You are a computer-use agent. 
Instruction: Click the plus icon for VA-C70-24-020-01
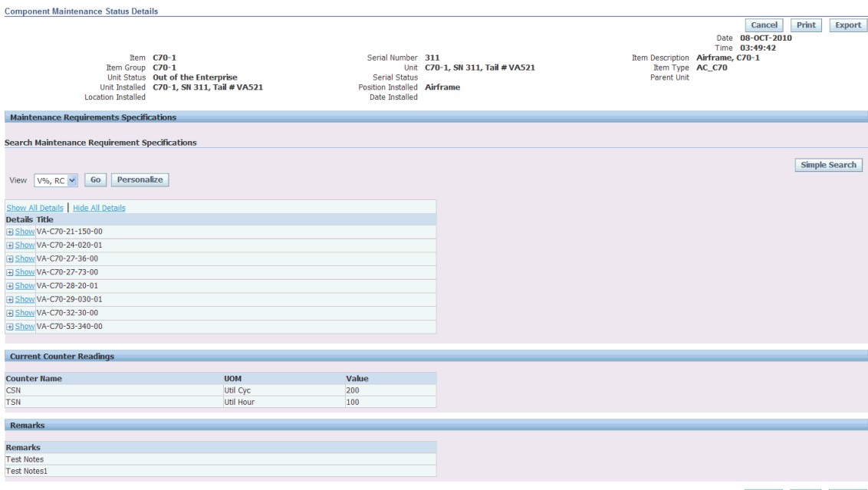[x=10, y=245]
